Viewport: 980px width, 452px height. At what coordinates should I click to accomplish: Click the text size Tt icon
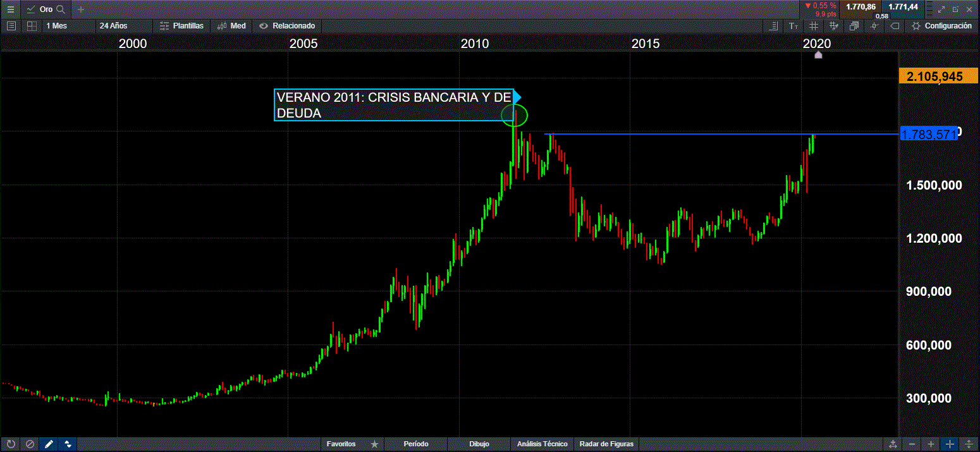(x=793, y=26)
